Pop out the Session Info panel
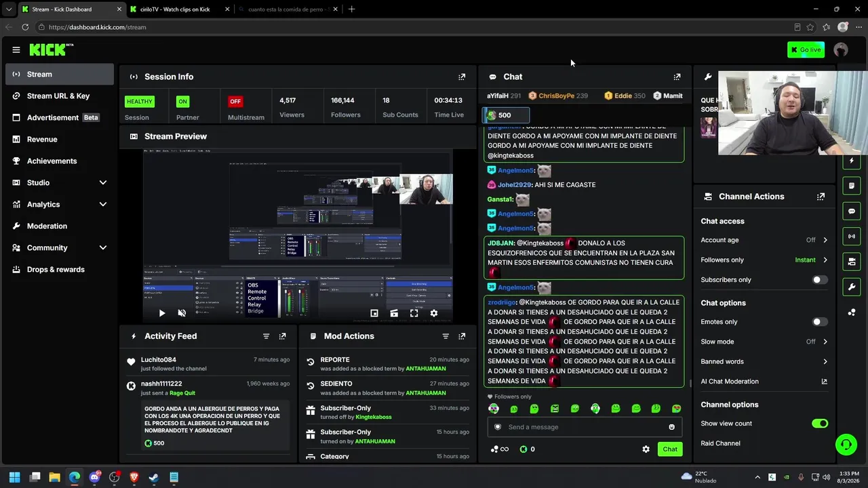868x488 pixels. click(462, 77)
